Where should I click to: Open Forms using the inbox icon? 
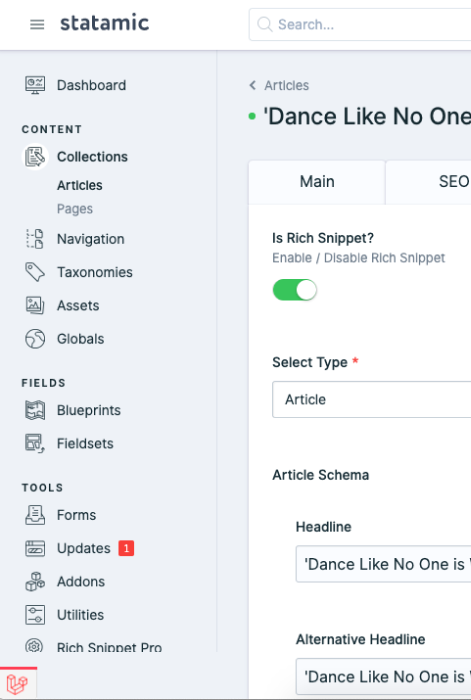pyautogui.click(x=35, y=515)
